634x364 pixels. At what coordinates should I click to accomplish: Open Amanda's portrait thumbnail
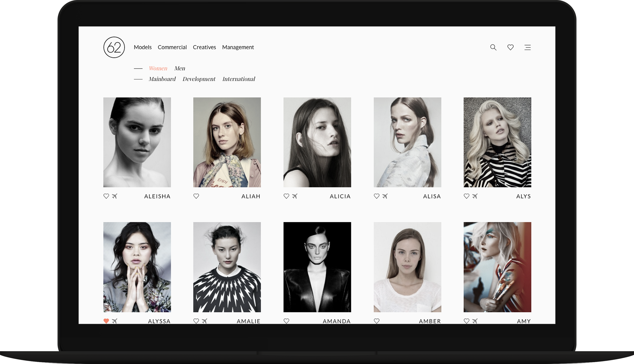(x=317, y=267)
